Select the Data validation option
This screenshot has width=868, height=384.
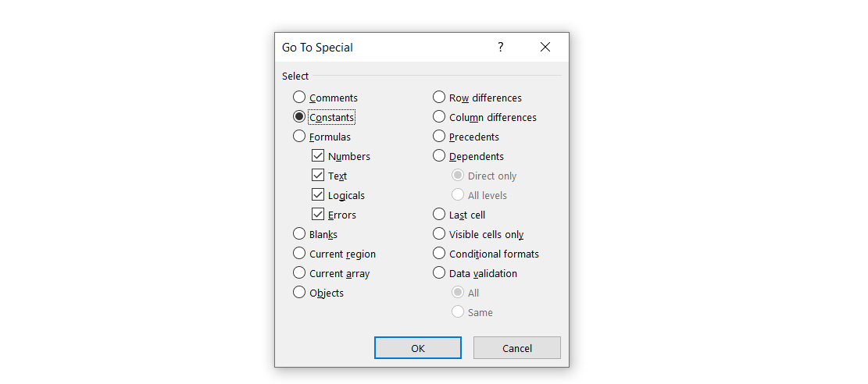pos(439,273)
